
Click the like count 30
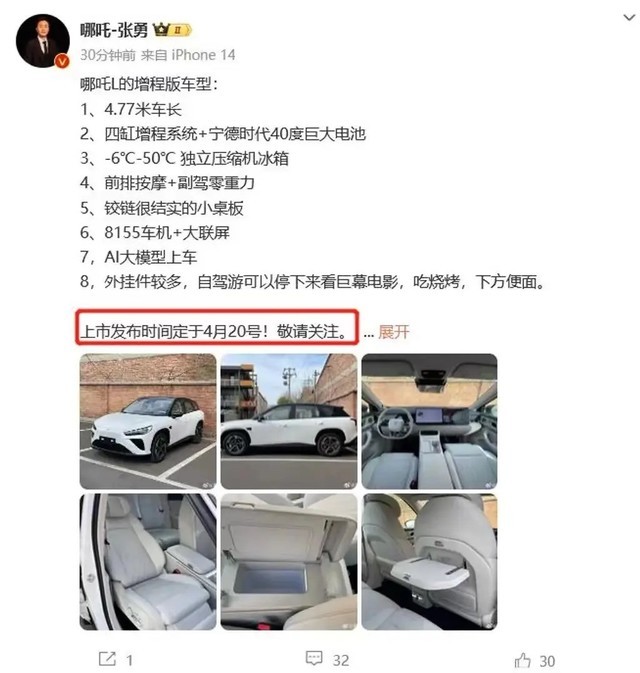pos(547,661)
